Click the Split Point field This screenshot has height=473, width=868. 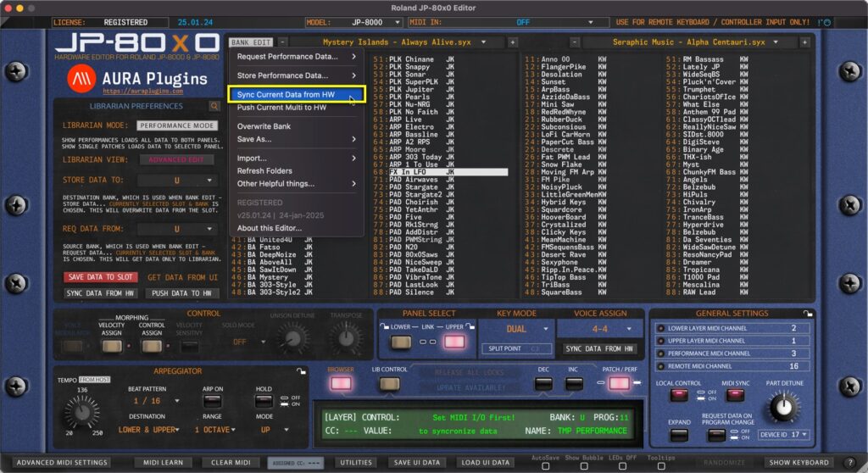[516, 349]
